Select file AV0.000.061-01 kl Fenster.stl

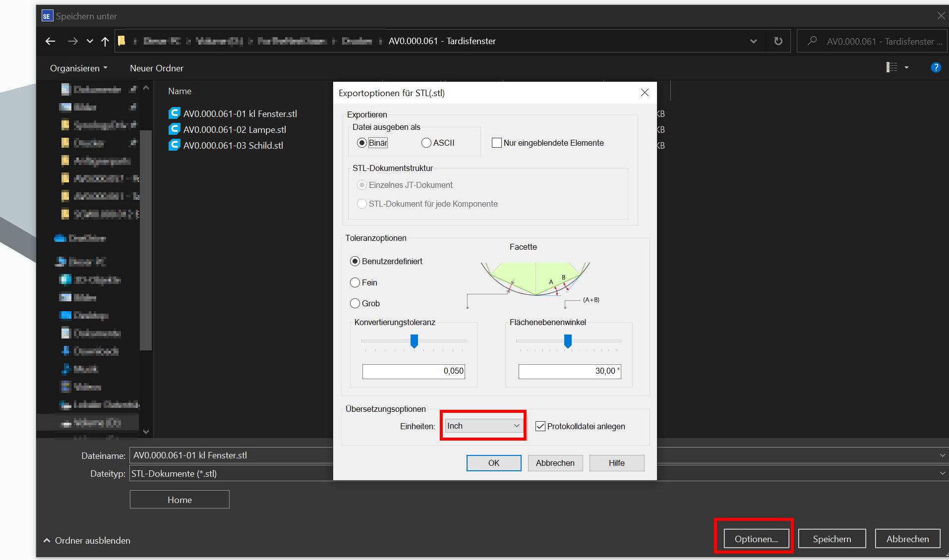(x=240, y=113)
